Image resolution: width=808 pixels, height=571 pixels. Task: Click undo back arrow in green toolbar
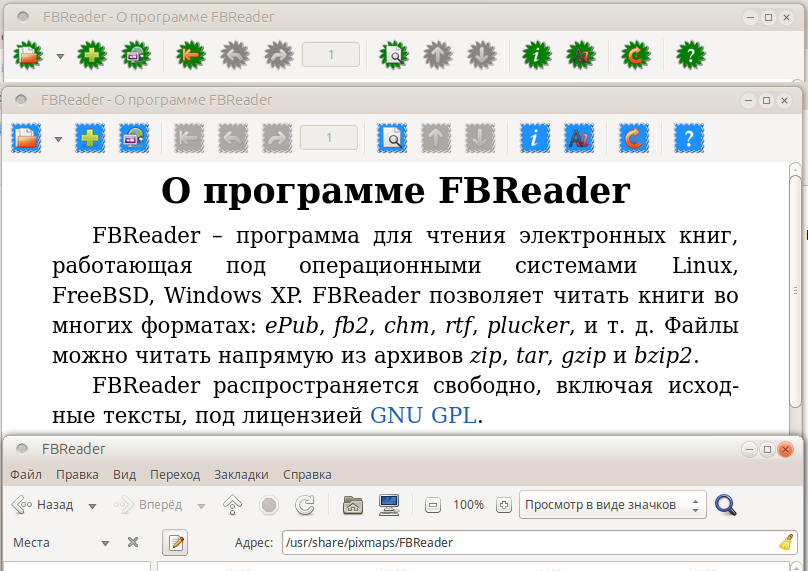(235, 55)
